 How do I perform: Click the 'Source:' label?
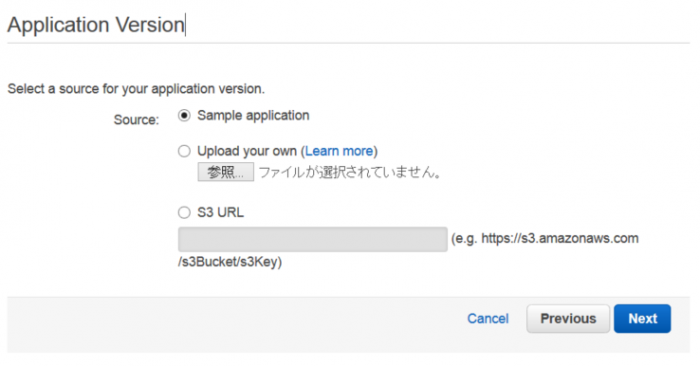(x=136, y=120)
